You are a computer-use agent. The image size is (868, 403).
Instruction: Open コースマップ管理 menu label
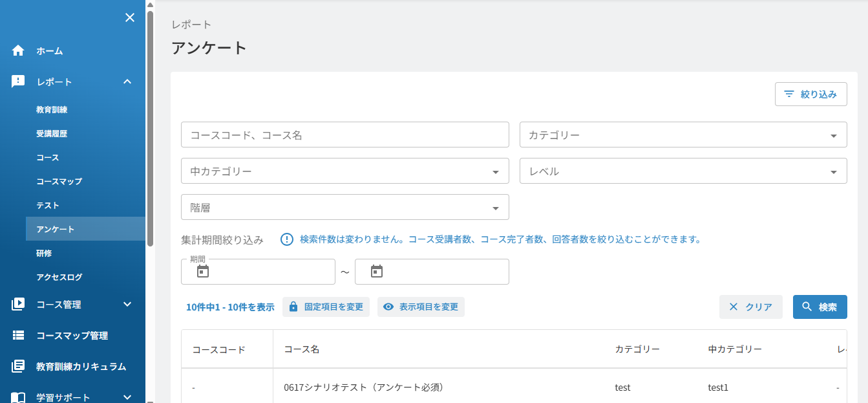click(72, 336)
